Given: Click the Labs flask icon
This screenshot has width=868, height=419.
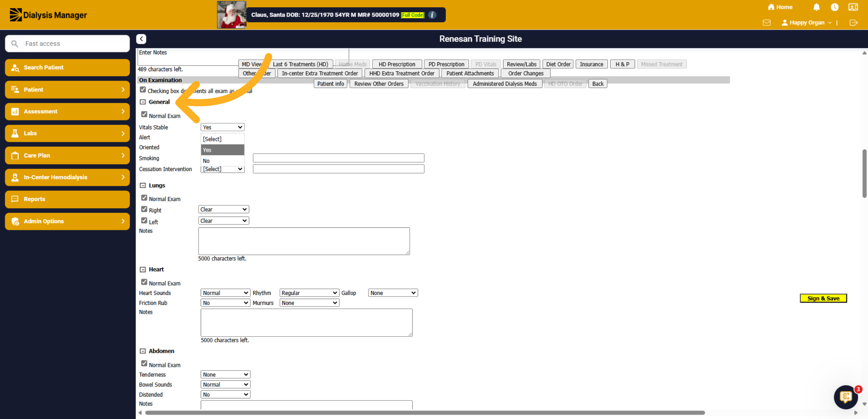Looking at the screenshot, I should click(15, 133).
